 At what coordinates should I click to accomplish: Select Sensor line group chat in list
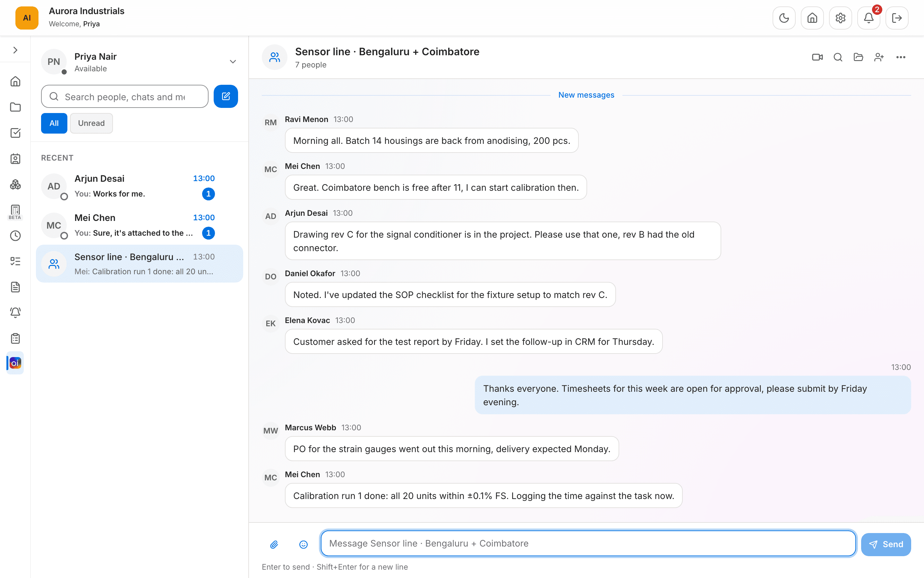pos(139,264)
